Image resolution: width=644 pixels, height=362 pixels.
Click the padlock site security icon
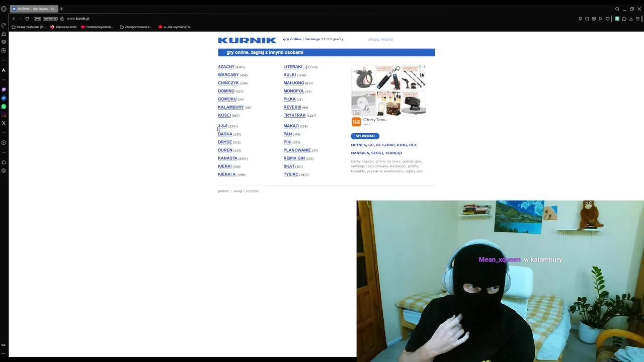(x=62, y=19)
